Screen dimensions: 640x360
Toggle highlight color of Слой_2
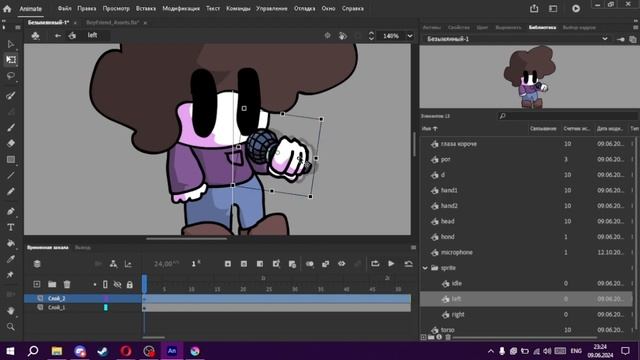(x=106, y=298)
